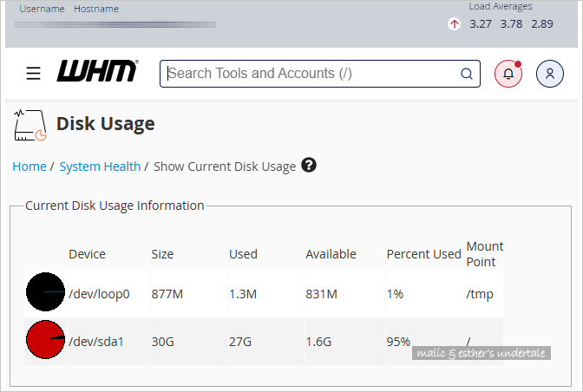Open the hamburger navigation menu

point(33,74)
